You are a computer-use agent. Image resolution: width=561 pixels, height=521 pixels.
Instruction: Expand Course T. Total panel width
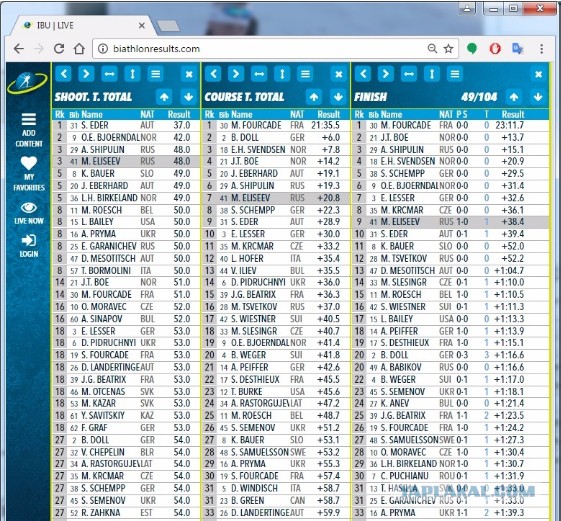259,74
